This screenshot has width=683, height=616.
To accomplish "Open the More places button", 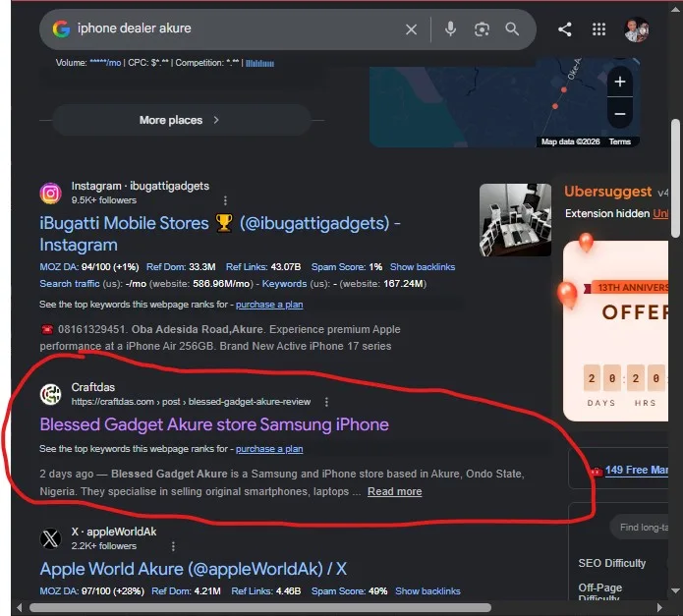I will [x=182, y=120].
